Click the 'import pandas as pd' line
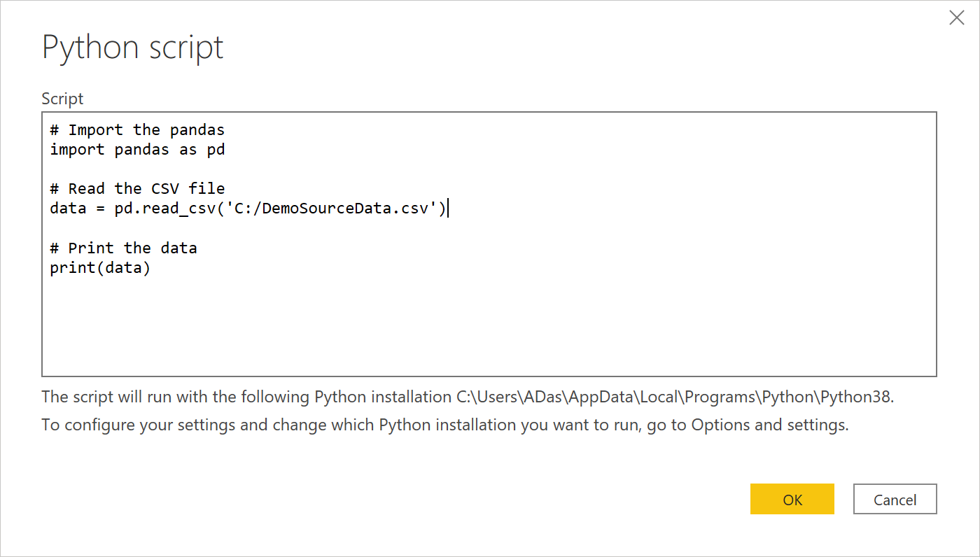The image size is (980, 557). pos(137,150)
